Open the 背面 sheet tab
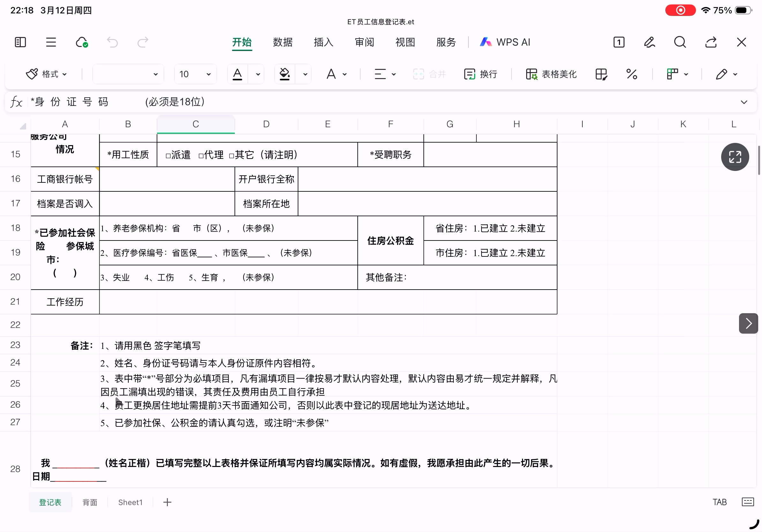The height and width of the screenshot is (532, 762). [90, 502]
